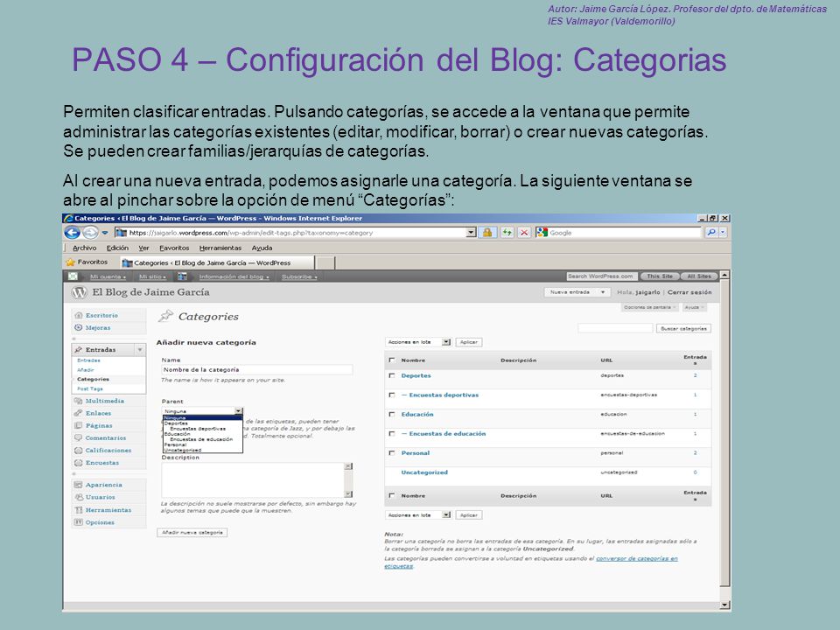The image size is (840, 630).
Task: Click the Favoritos star icon
Action: (x=70, y=262)
